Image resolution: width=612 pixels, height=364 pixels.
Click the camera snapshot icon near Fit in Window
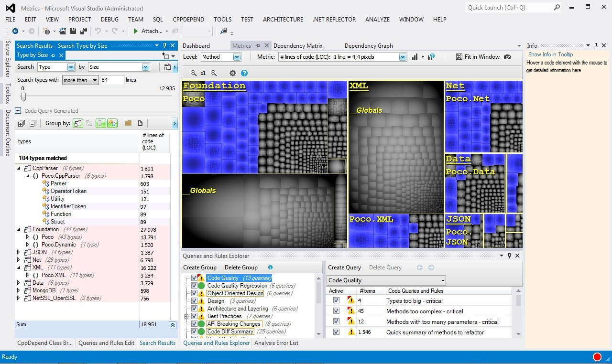pos(507,57)
